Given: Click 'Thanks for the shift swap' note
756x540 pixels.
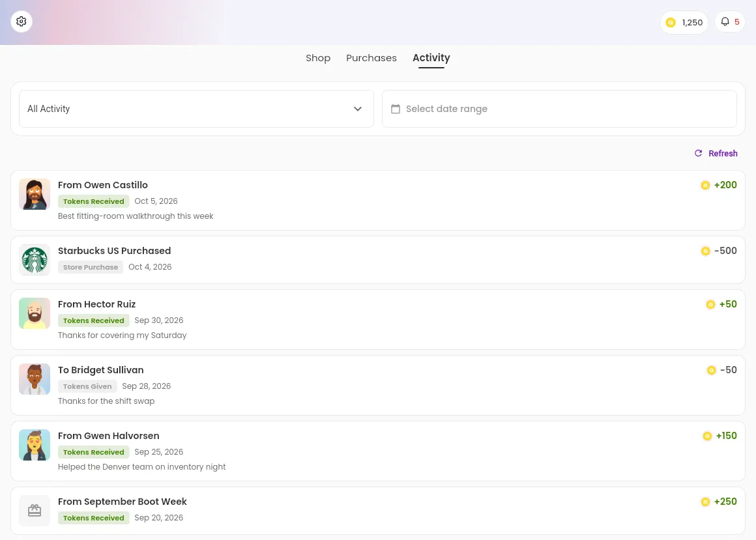Looking at the screenshot, I should [x=106, y=401].
